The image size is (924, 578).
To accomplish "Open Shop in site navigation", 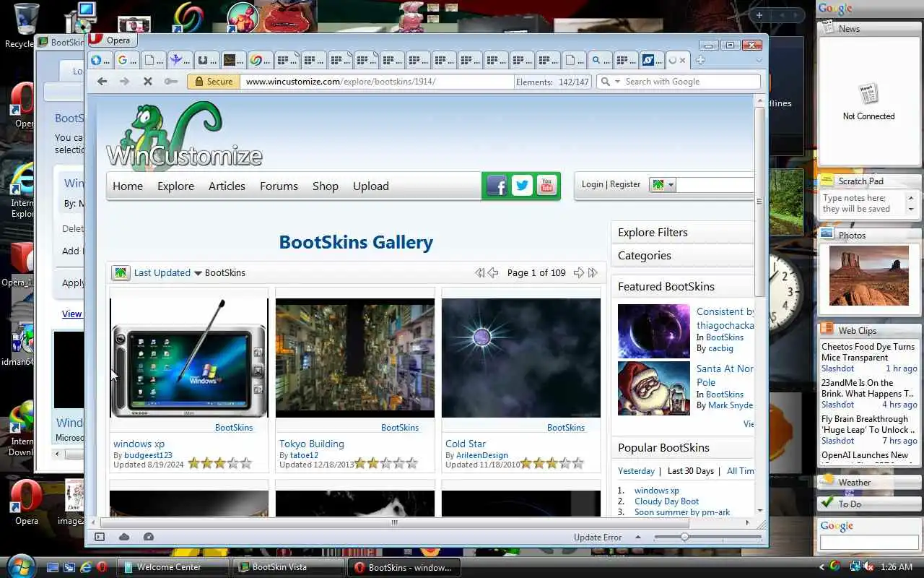I will 326,186.
